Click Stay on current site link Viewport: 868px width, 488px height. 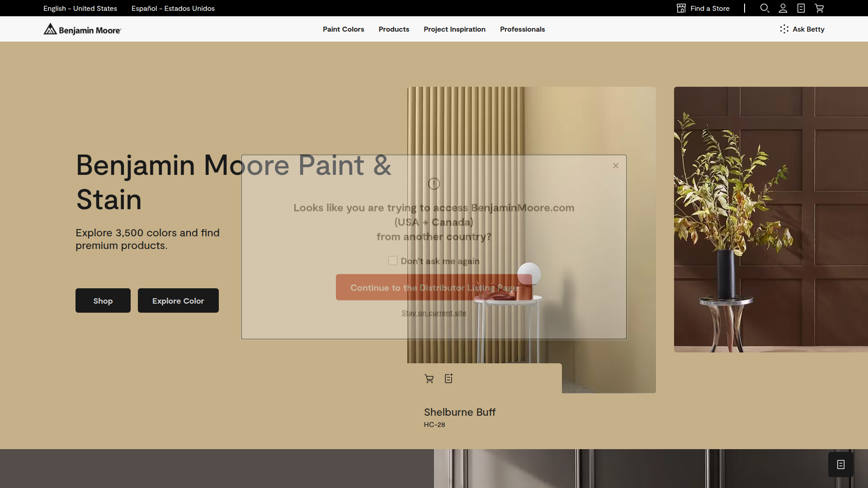pyautogui.click(x=434, y=313)
